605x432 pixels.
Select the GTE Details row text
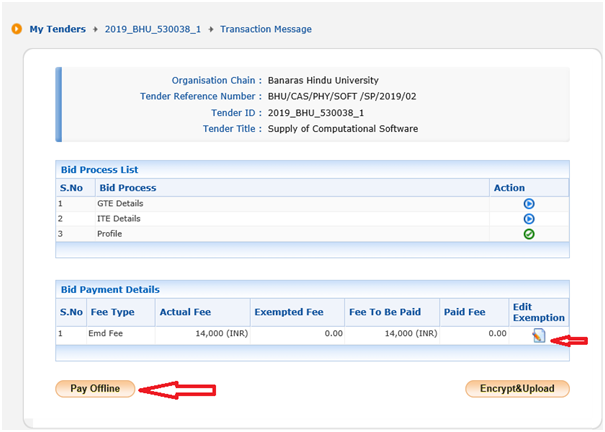click(x=119, y=203)
